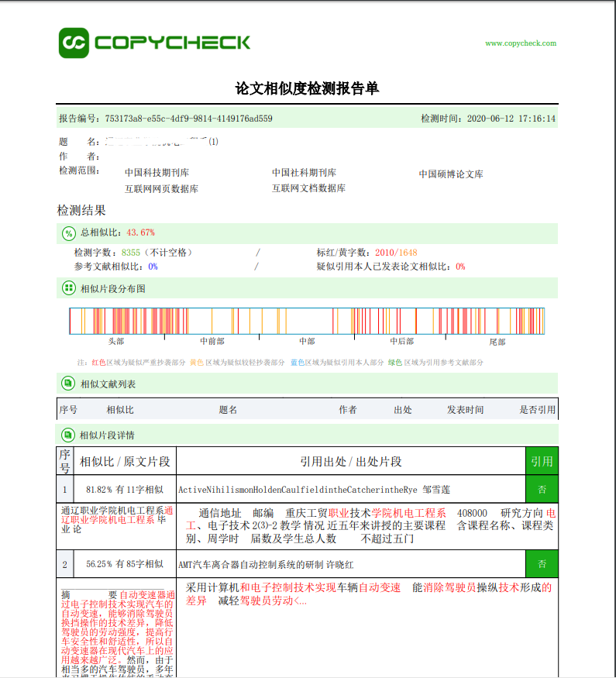
Task: Click the green 否 cell in row 1
Action: (x=542, y=490)
